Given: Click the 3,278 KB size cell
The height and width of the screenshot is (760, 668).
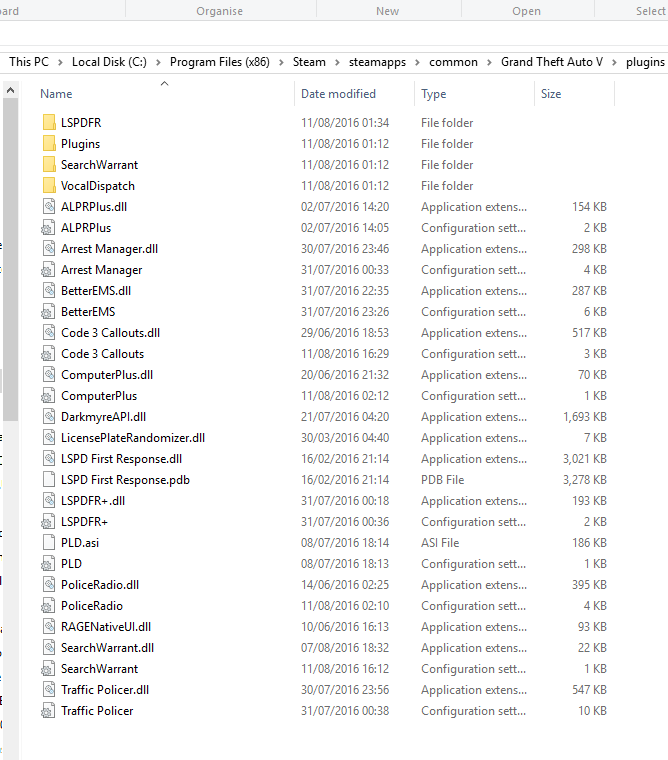Looking at the screenshot, I should click(585, 480).
